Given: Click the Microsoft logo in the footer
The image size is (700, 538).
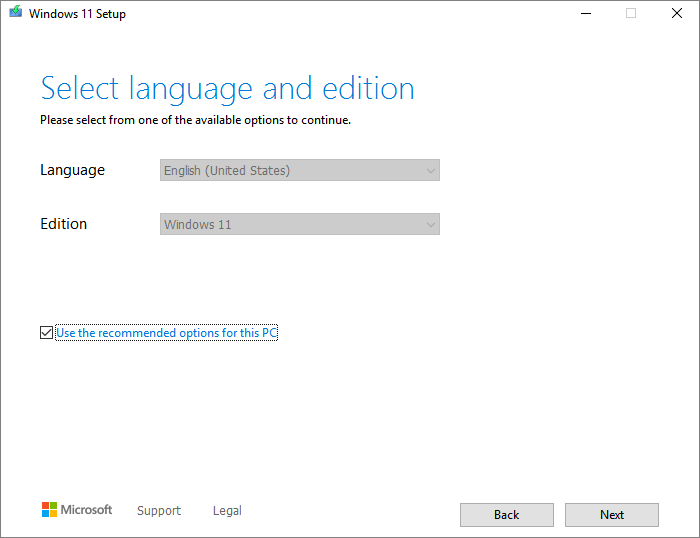Looking at the screenshot, I should [77, 509].
